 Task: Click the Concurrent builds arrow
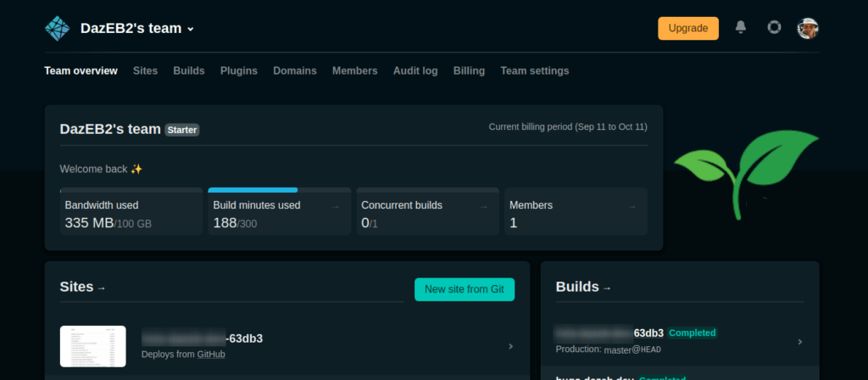pos(484,207)
